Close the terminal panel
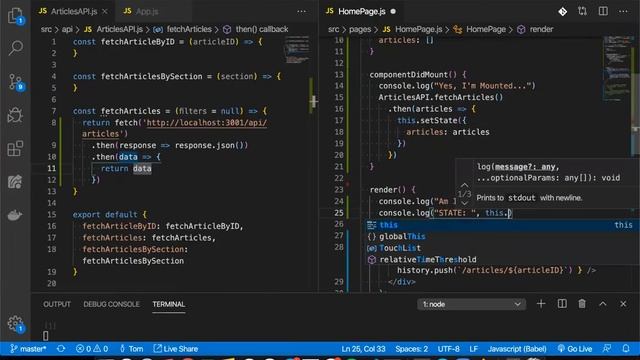 coord(623,304)
